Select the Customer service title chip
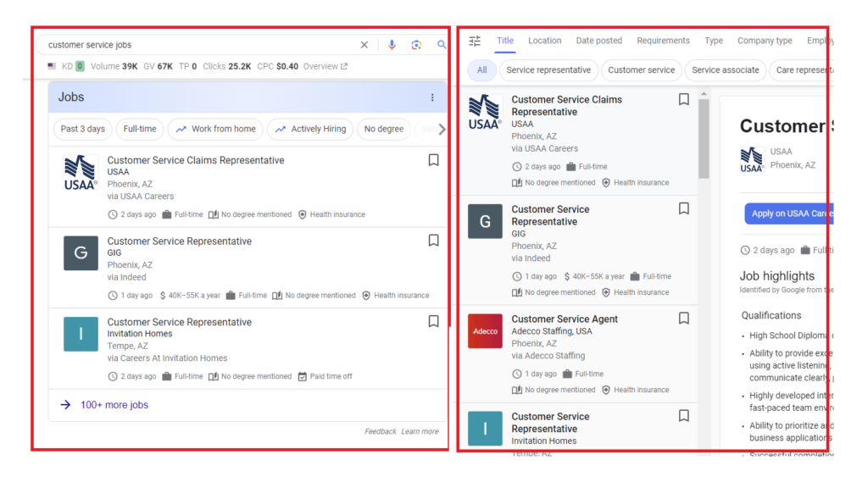This screenshot has width=868, height=477. coord(641,70)
